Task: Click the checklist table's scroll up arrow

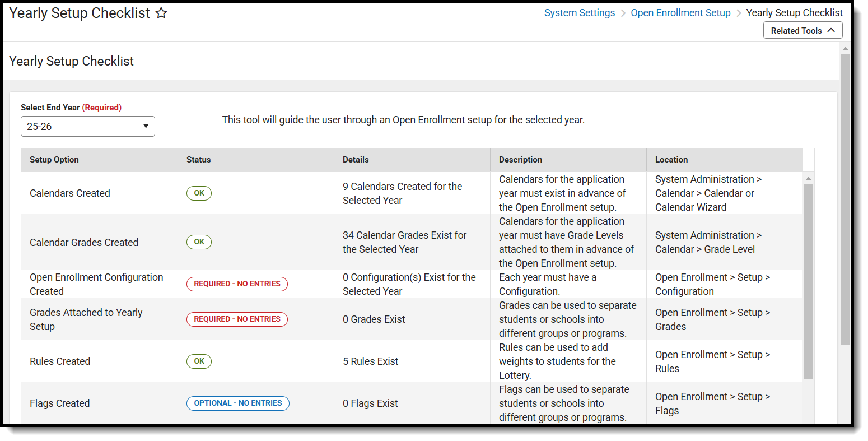Action: (x=808, y=179)
